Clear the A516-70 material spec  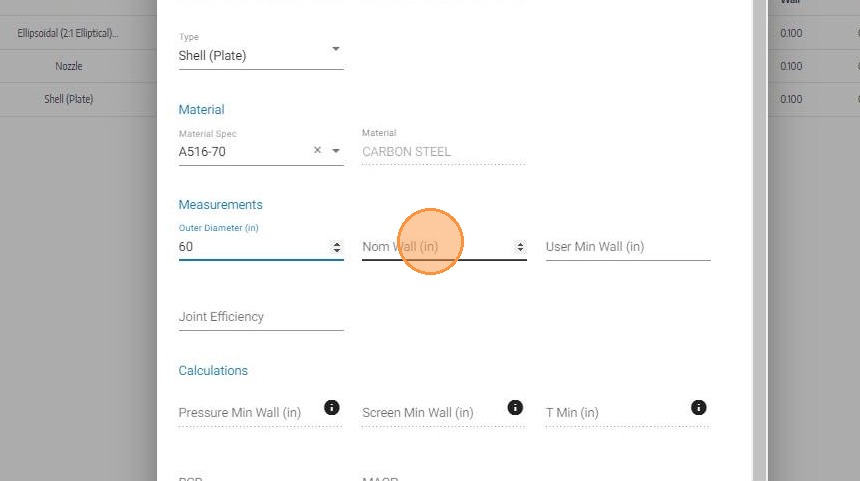[317, 150]
